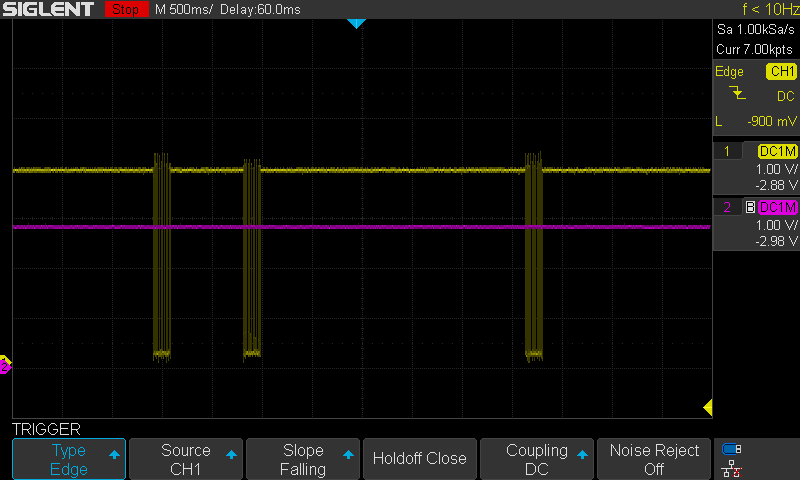The image size is (800, 480).
Task: Change the Slope Falling setting
Action: (x=303, y=459)
